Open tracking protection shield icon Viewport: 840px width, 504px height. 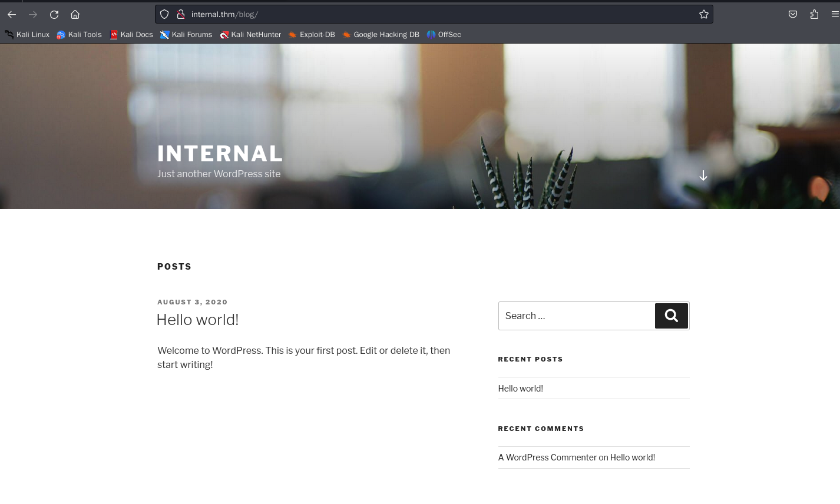pos(164,14)
